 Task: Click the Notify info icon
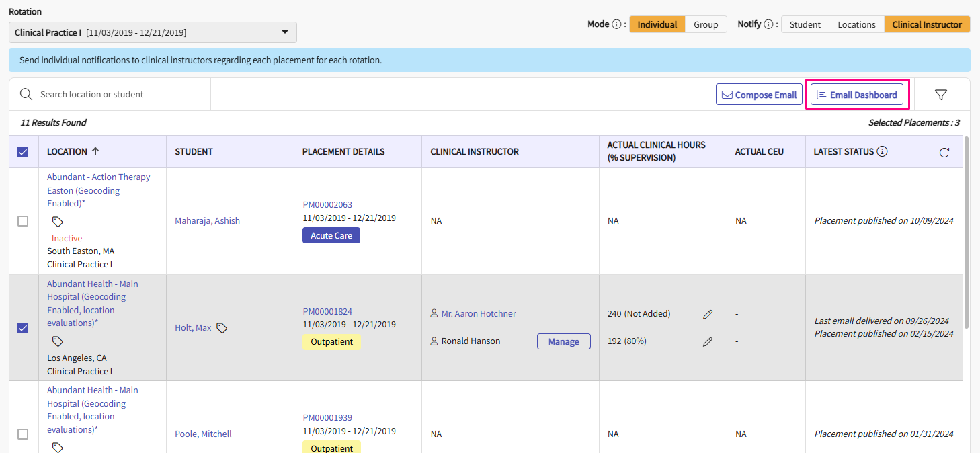click(x=769, y=24)
